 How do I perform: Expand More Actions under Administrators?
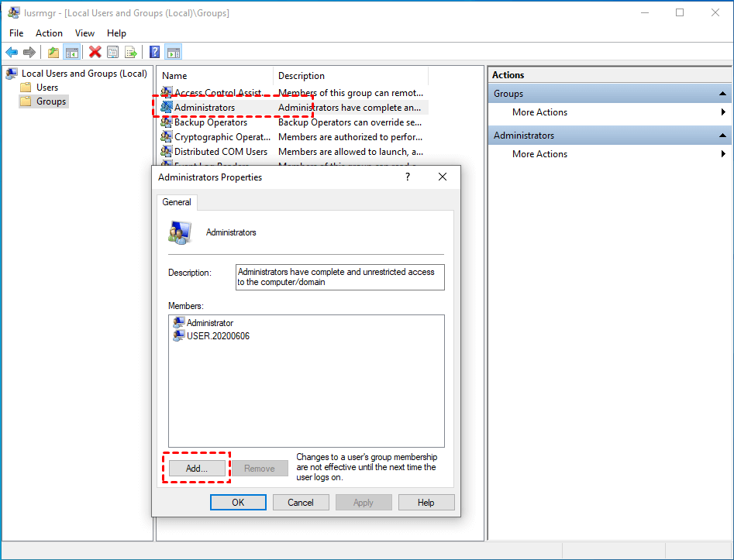pos(539,154)
